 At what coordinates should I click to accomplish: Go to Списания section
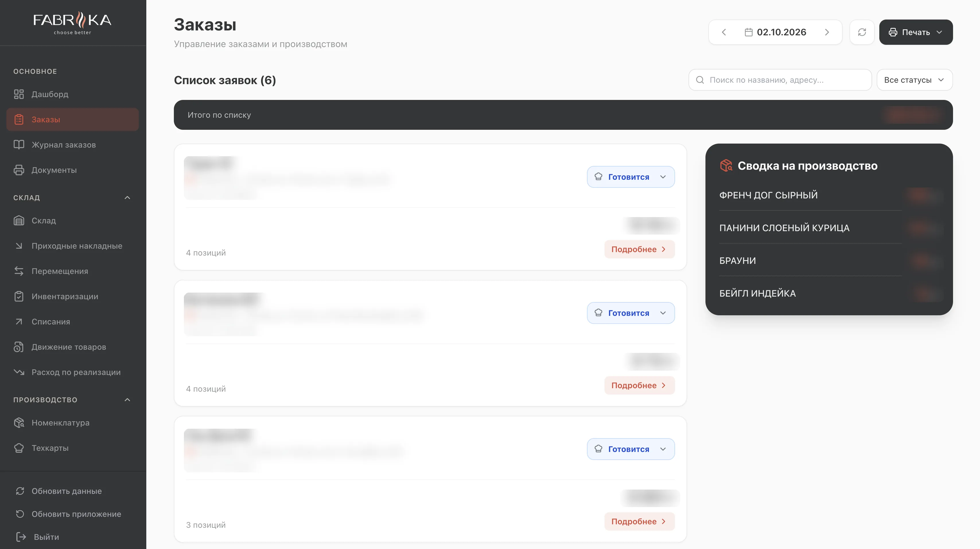click(x=72, y=322)
